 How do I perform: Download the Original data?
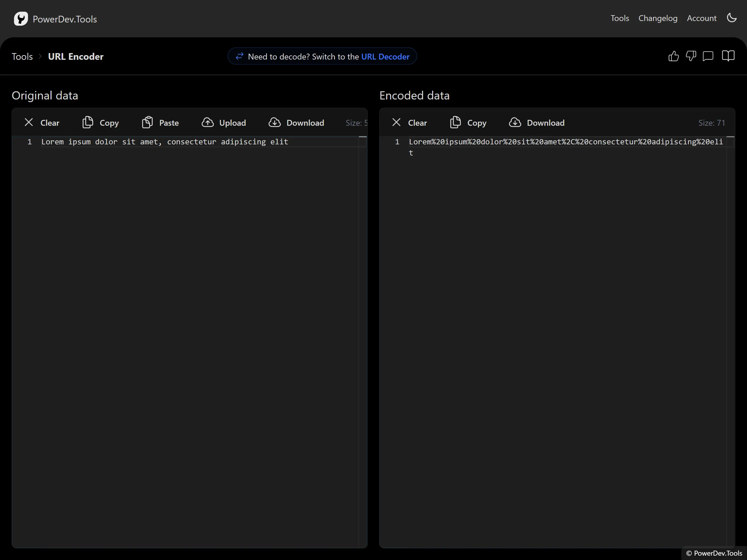point(296,123)
